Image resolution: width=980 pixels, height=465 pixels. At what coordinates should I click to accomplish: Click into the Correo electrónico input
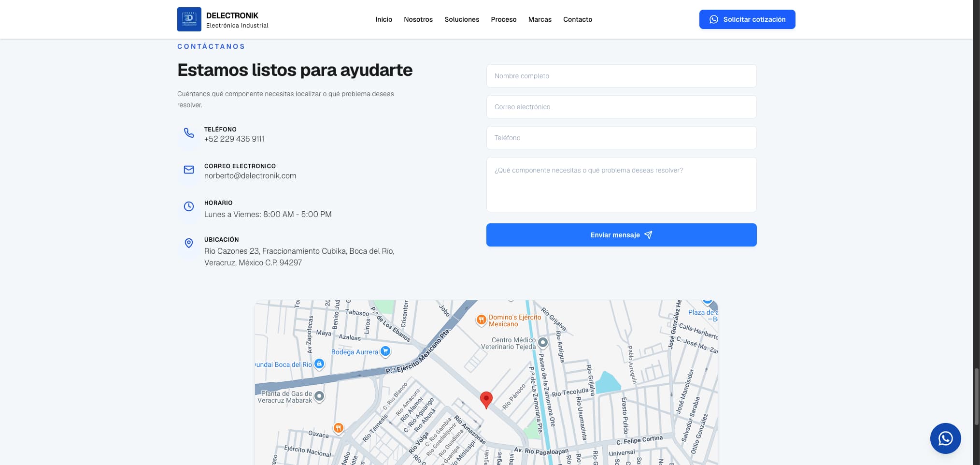pyautogui.click(x=621, y=107)
